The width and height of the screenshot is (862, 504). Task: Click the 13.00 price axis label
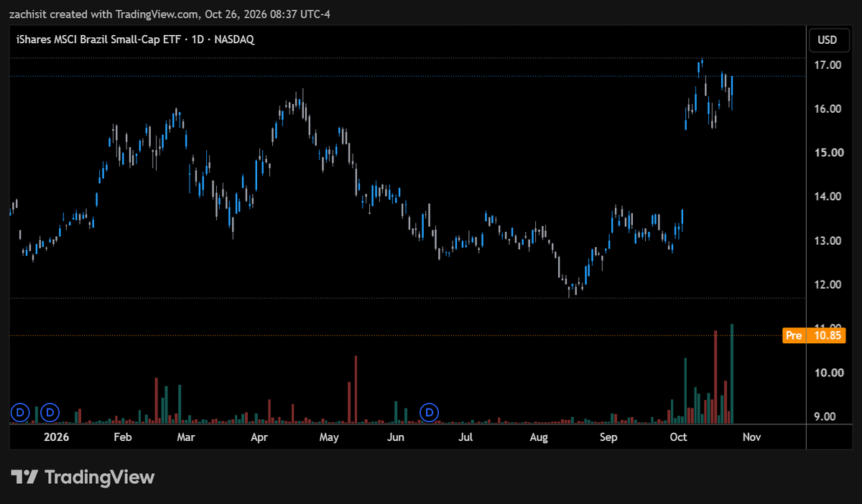(827, 241)
